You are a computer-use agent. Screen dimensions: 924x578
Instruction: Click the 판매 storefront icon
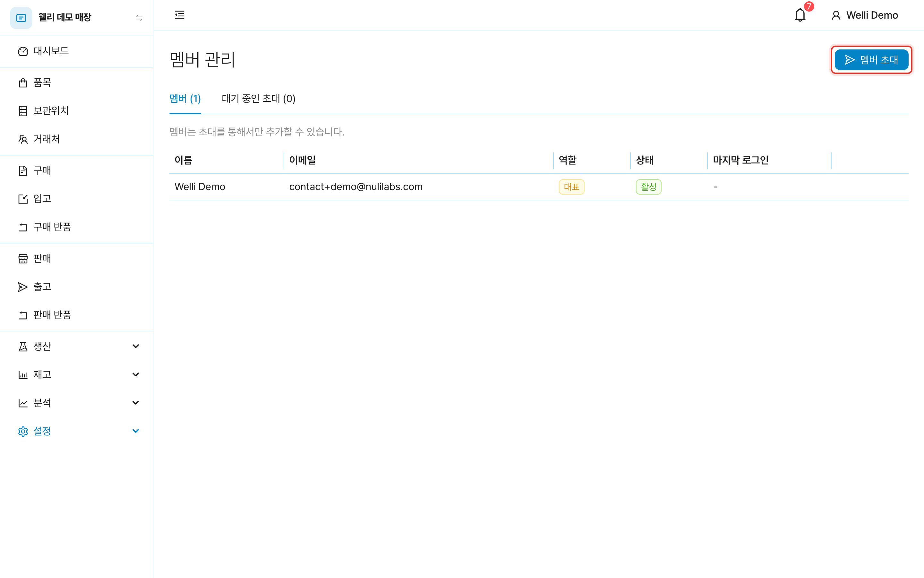point(23,258)
